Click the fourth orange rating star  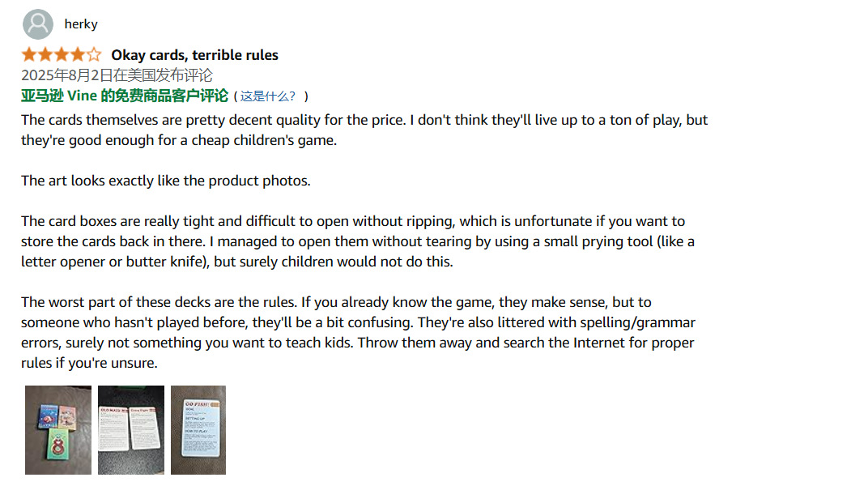click(x=78, y=55)
